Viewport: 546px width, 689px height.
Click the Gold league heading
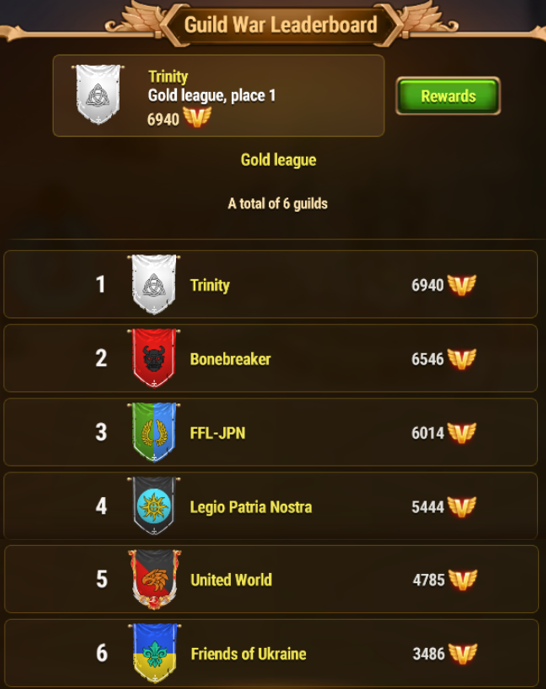click(278, 160)
